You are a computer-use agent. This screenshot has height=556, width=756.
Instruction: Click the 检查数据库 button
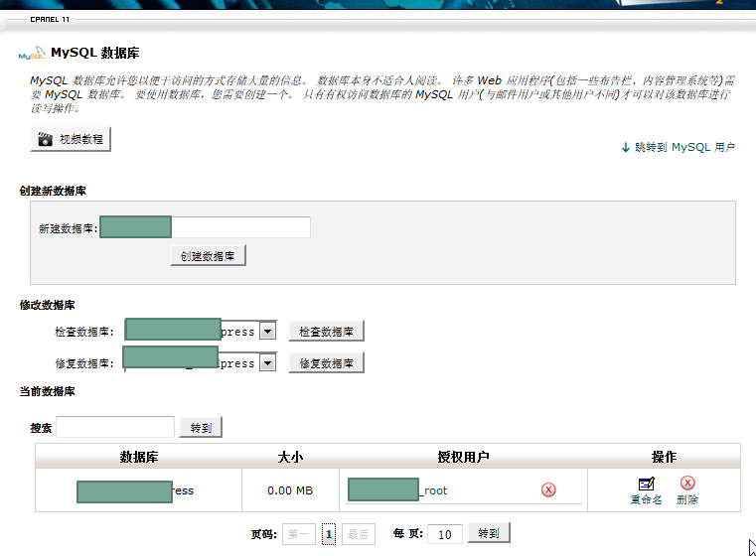point(327,332)
